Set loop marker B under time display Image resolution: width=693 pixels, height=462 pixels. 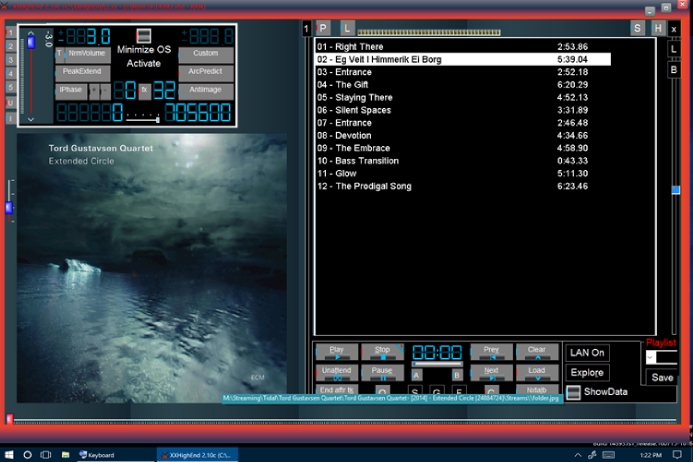coord(457,375)
